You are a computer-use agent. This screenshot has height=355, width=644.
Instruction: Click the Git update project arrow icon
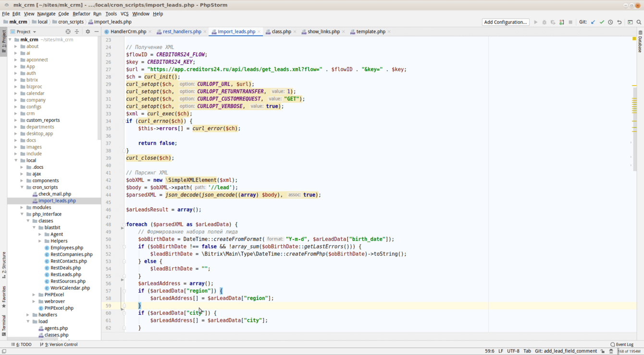coord(593,22)
